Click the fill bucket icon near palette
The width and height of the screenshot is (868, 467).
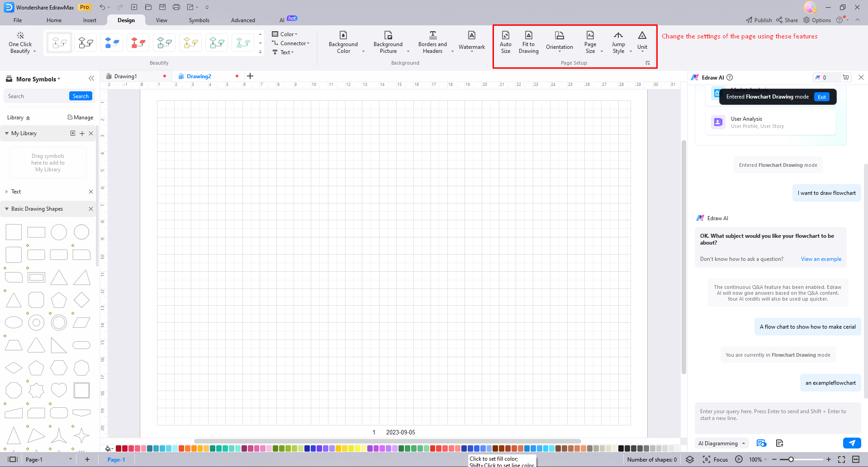tap(108, 448)
